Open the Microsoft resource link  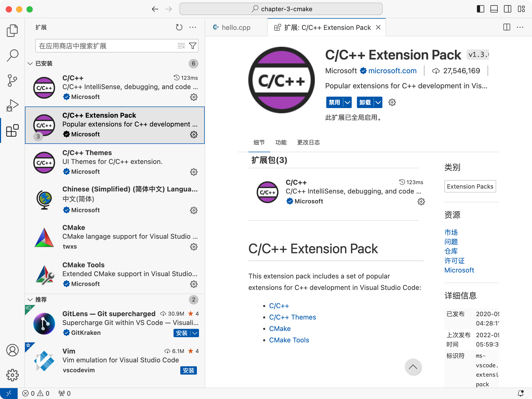point(459,270)
